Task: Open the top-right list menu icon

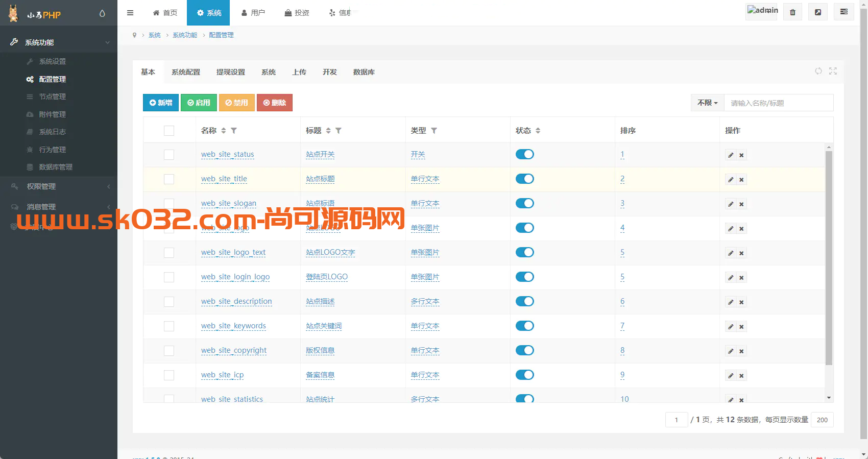Action: point(843,12)
